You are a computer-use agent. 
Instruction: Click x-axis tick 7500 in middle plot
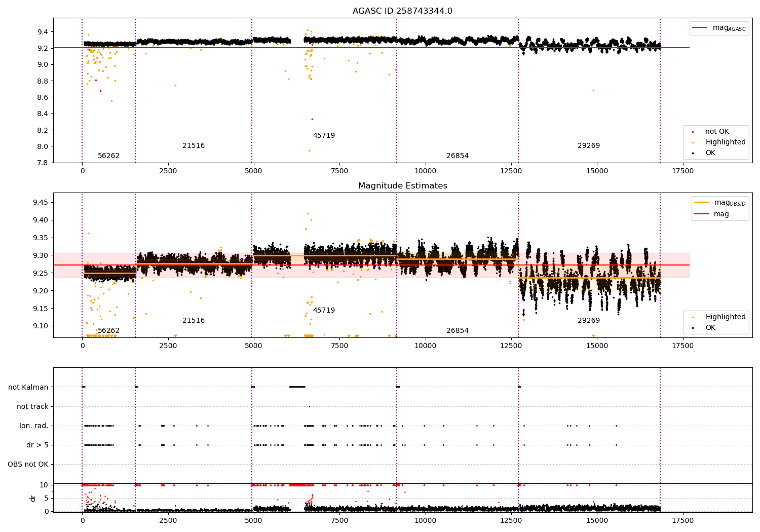coord(339,346)
